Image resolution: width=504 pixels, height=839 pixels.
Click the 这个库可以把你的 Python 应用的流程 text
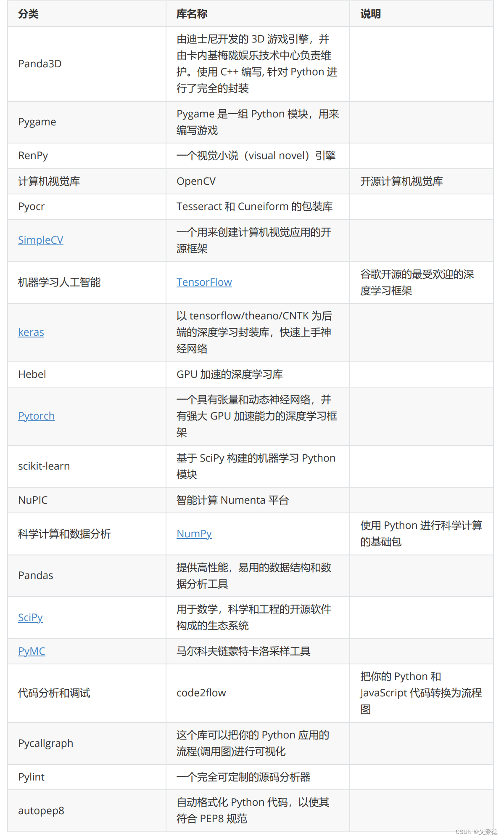(253, 743)
